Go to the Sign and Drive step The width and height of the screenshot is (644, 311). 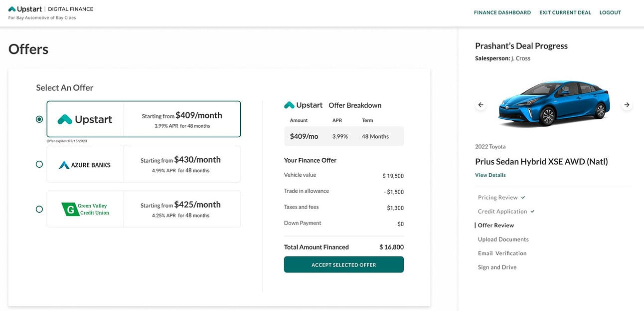(x=497, y=268)
